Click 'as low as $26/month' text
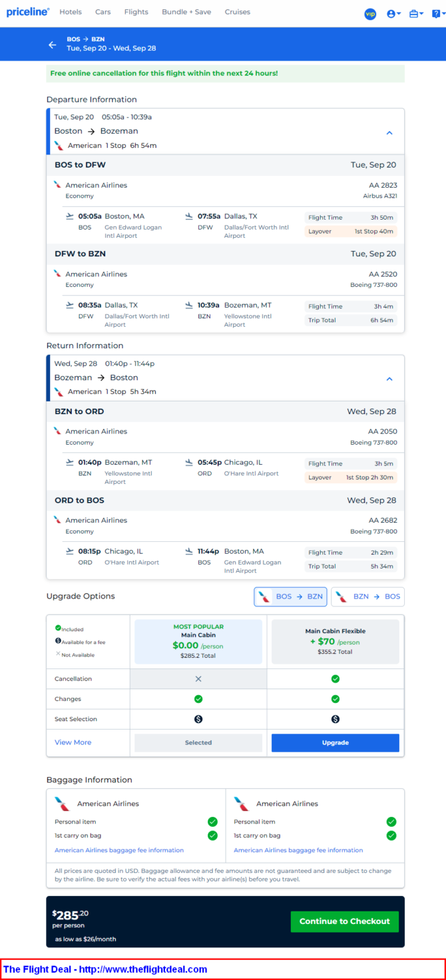Screen dimensions: 446x980 (85, 939)
